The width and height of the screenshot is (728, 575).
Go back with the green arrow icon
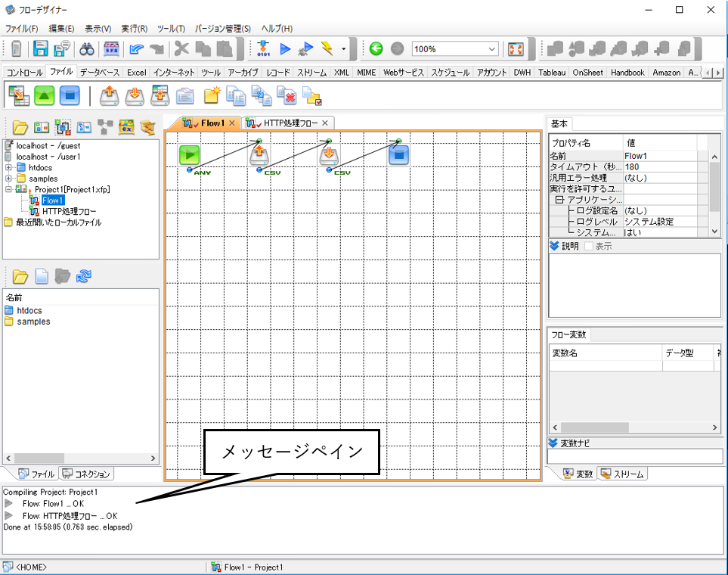(x=376, y=49)
